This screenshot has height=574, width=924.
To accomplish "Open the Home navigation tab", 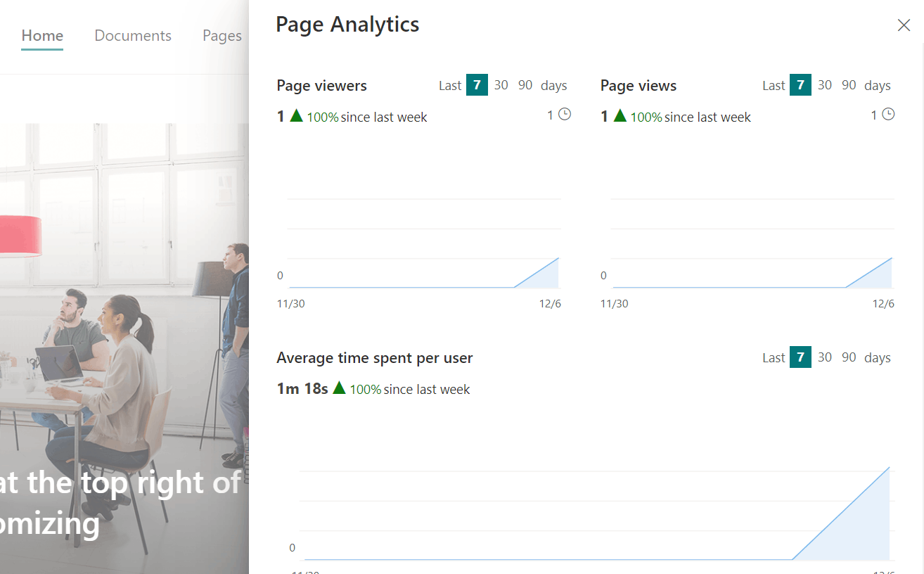I will [42, 36].
